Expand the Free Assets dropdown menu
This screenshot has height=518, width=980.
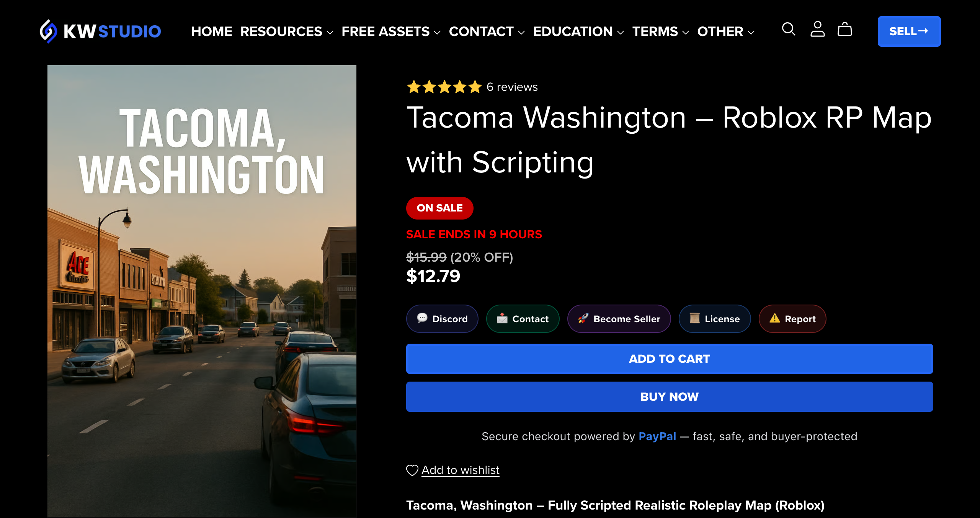[x=391, y=31]
